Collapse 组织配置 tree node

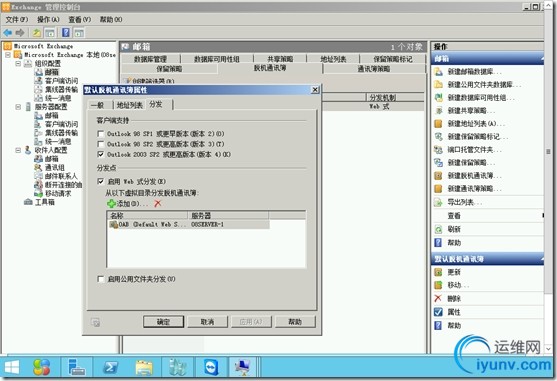18,64
